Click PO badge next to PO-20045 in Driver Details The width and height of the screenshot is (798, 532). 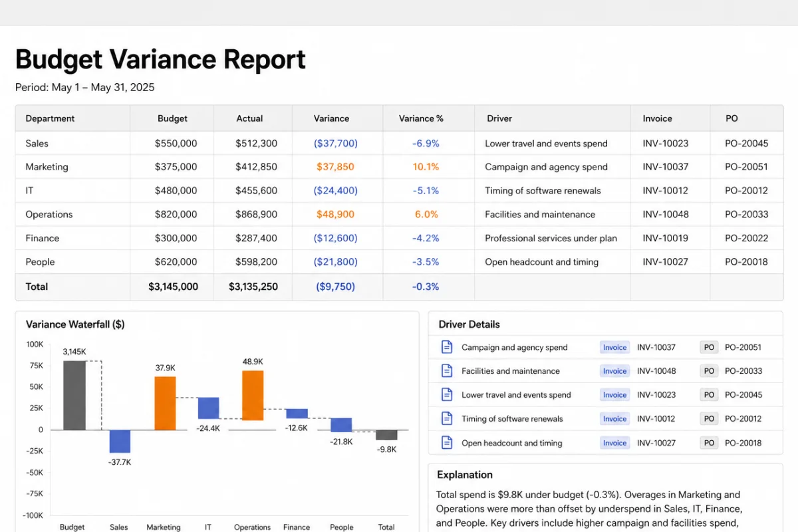(709, 395)
